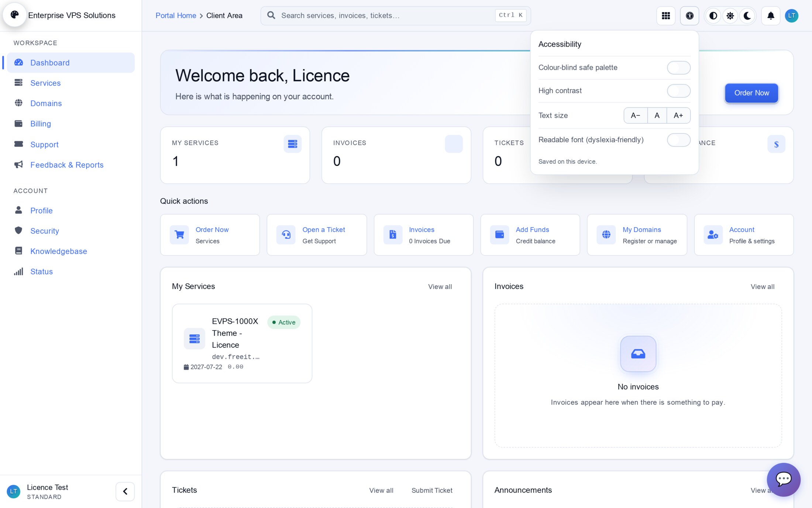Open the Portal Home breadcrumb link
Screen dimensions: 812x508
point(176,16)
